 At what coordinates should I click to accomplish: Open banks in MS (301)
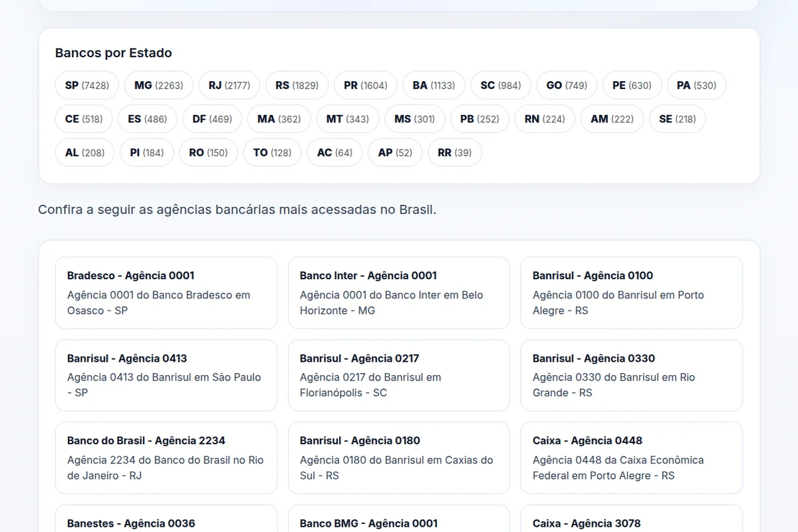[415, 119]
